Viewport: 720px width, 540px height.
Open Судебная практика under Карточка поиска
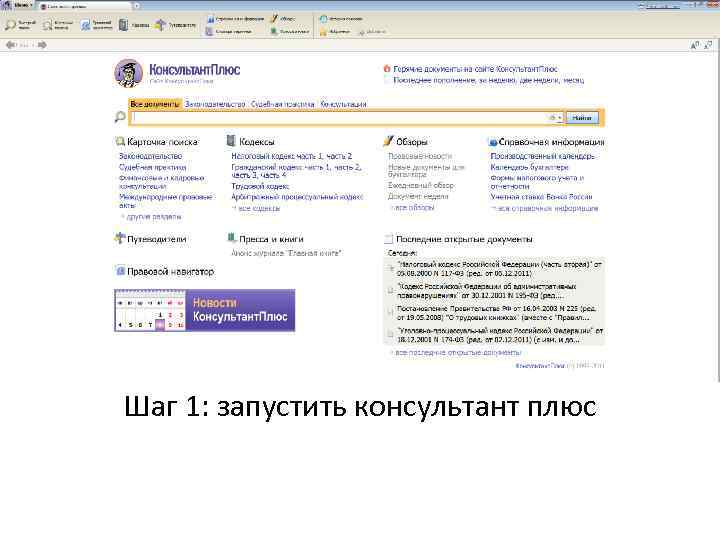coord(153,167)
